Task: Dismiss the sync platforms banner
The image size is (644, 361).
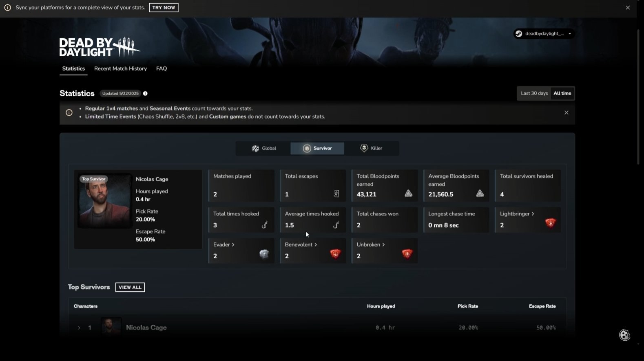Action: click(x=628, y=8)
